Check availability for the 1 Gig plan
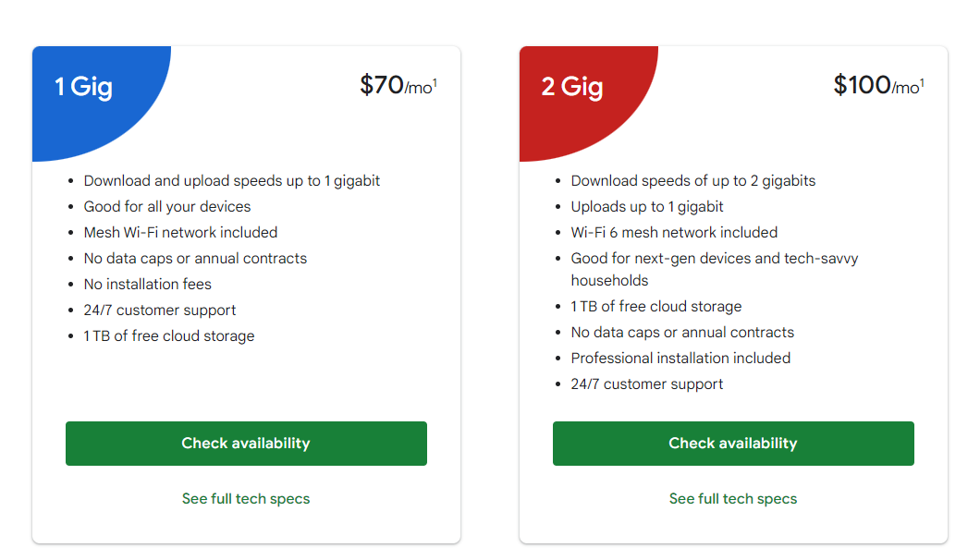 246,444
